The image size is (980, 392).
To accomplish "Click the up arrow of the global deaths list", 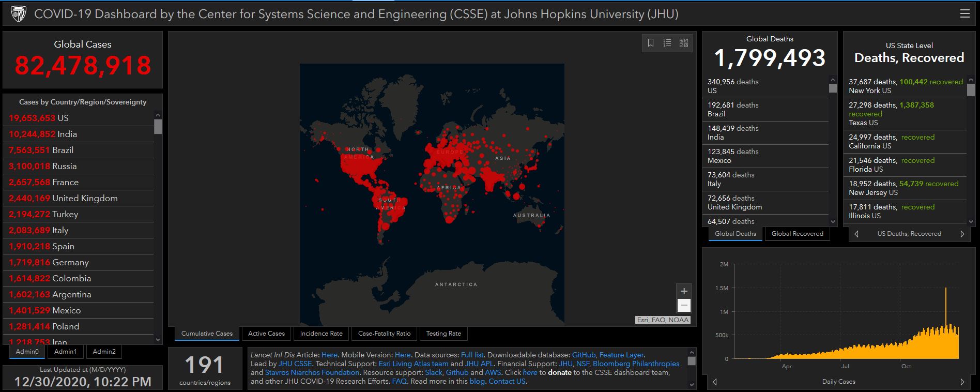I will click(833, 80).
